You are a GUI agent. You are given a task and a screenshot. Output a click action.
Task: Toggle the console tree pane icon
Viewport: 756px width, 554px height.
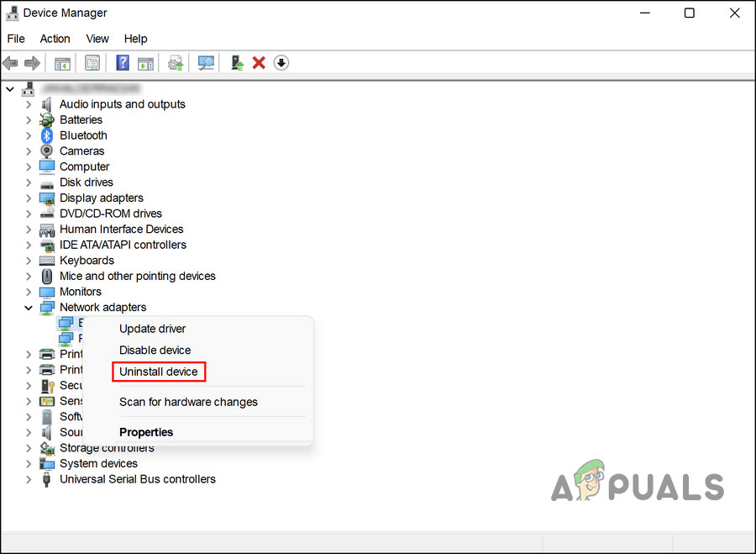tap(62, 63)
